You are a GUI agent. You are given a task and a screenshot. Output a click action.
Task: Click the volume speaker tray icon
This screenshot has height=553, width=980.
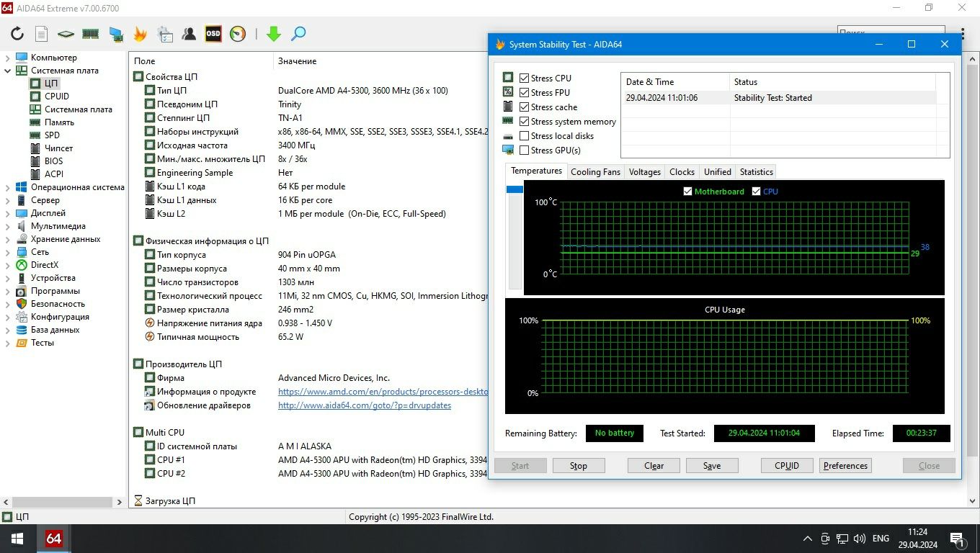click(x=860, y=539)
